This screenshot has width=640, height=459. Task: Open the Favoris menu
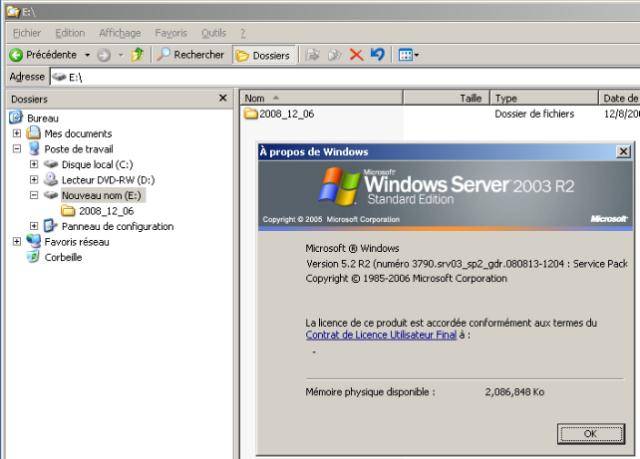click(x=171, y=33)
